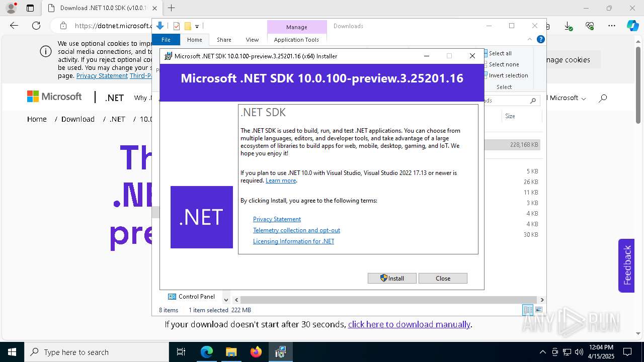Click the browser Back arrow
The image size is (644, 362).
[14, 26]
